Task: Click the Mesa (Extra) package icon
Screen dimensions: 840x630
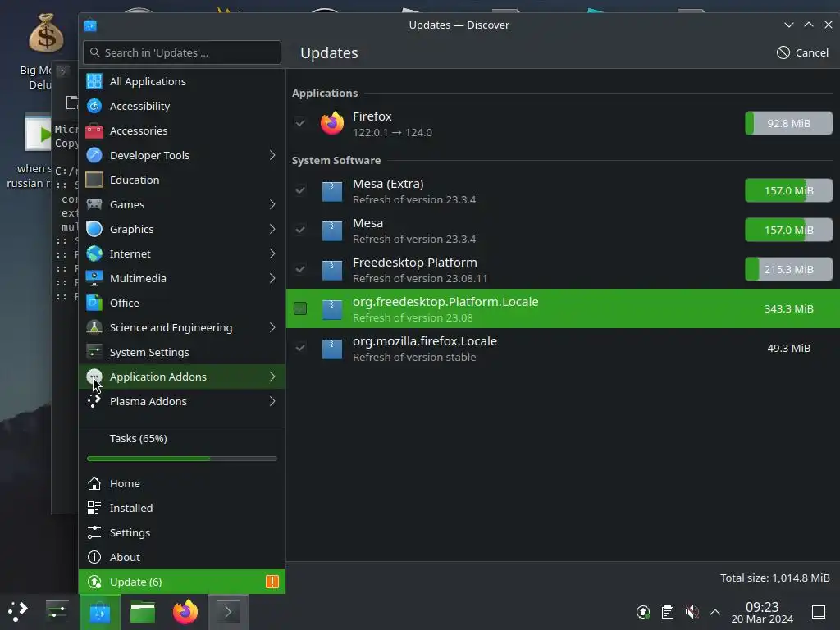Action: [x=332, y=191]
